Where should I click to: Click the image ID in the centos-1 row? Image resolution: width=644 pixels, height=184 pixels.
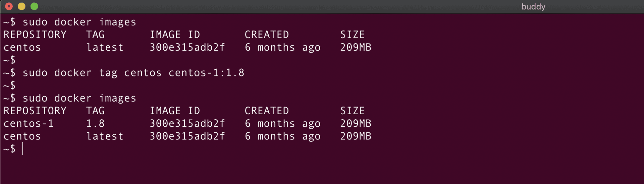click(x=187, y=124)
